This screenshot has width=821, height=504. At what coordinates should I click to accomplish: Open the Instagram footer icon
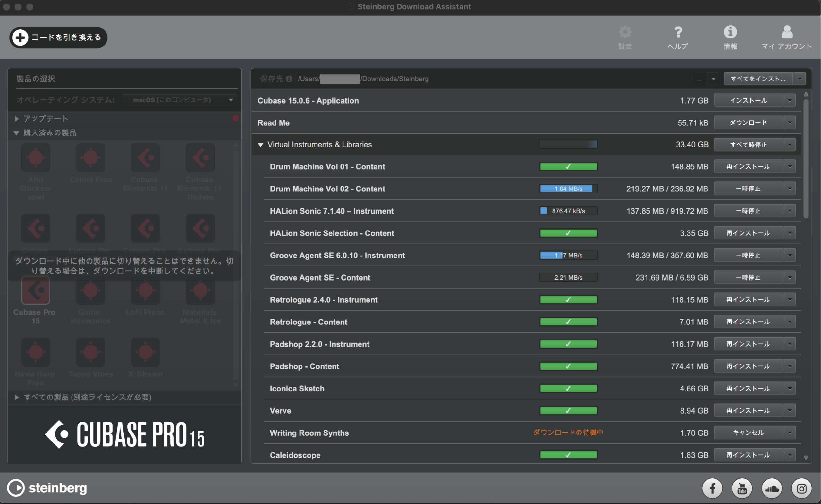[x=801, y=489]
